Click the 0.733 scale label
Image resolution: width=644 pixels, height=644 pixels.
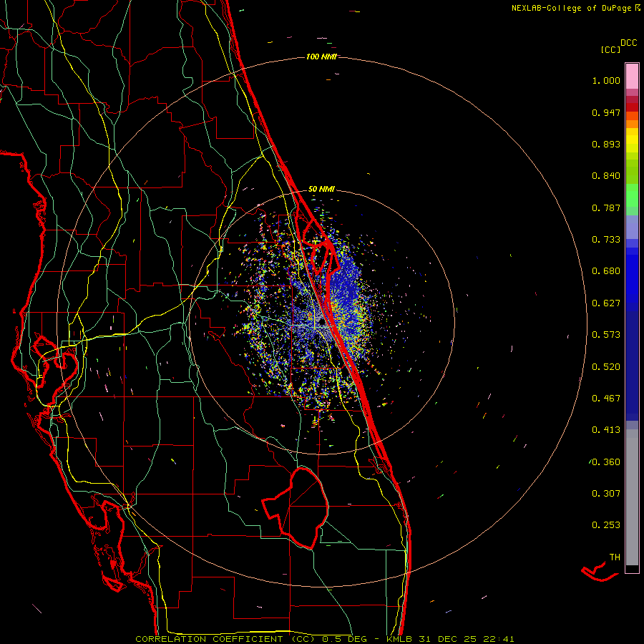tap(606, 240)
